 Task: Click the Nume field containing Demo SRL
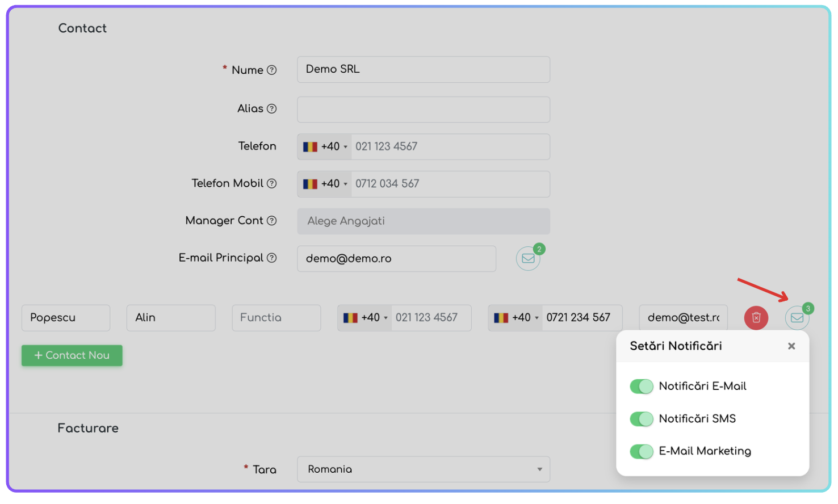click(x=423, y=69)
